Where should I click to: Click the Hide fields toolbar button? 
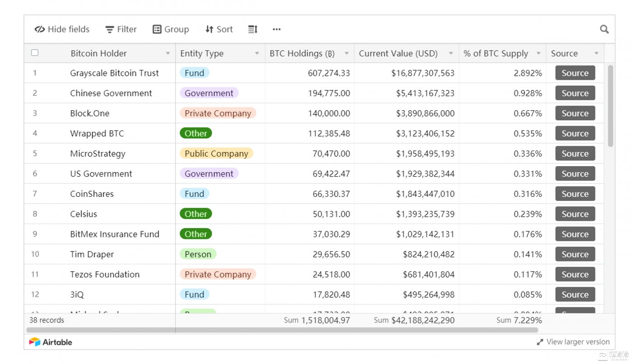(x=62, y=29)
